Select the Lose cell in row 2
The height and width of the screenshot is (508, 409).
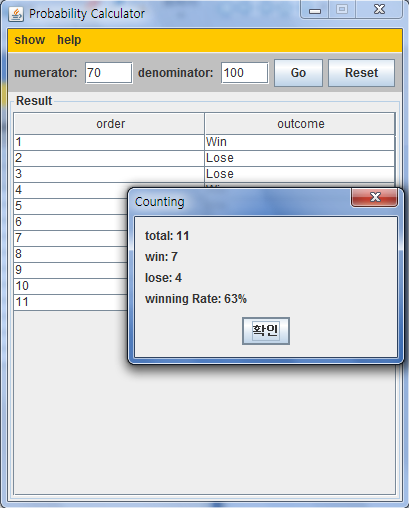click(300, 158)
